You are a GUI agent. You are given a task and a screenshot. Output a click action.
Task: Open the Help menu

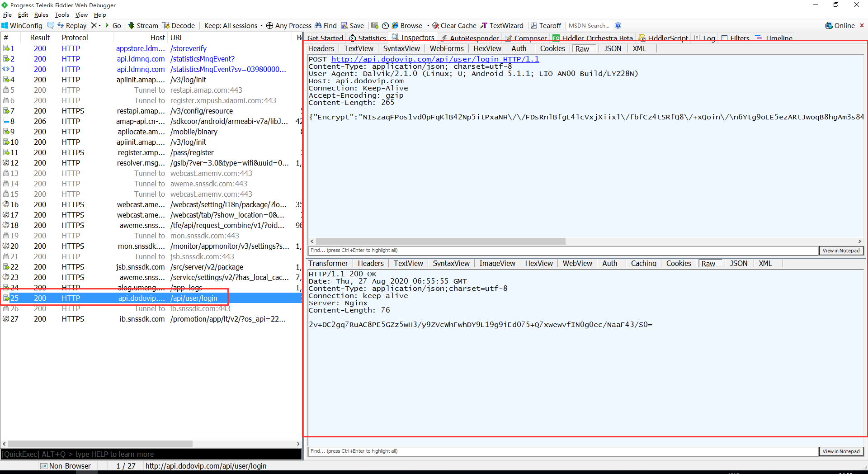(100, 15)
